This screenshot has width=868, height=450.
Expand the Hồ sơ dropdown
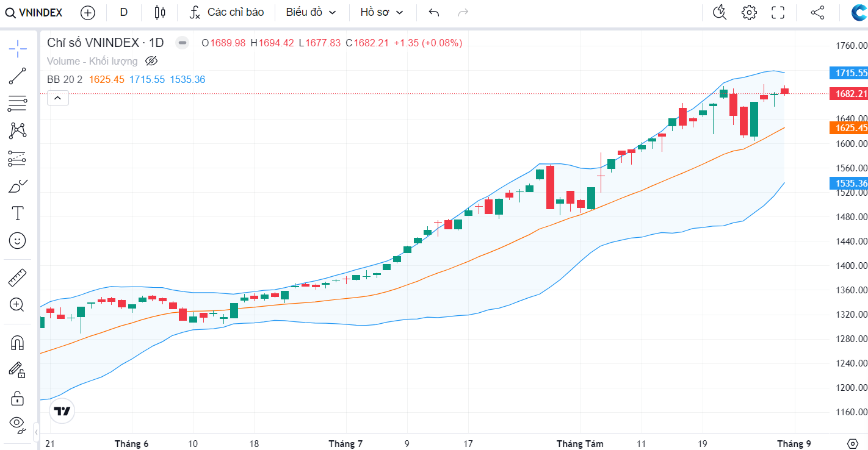click(x=382, y=12)
